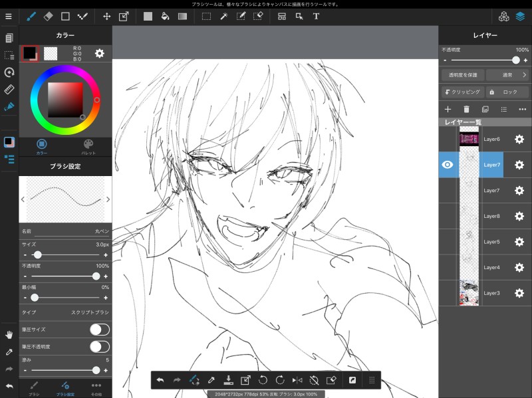Select the shape rectangle tool
This screenshot has width=532, height=398.
click(x=65, y=16)
